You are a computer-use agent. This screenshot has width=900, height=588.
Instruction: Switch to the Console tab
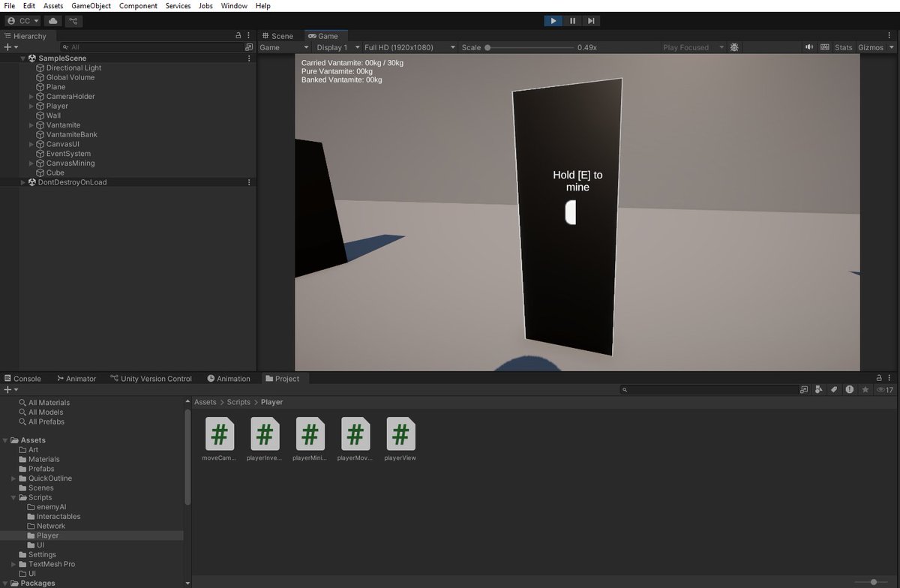[x=22, y=379]
